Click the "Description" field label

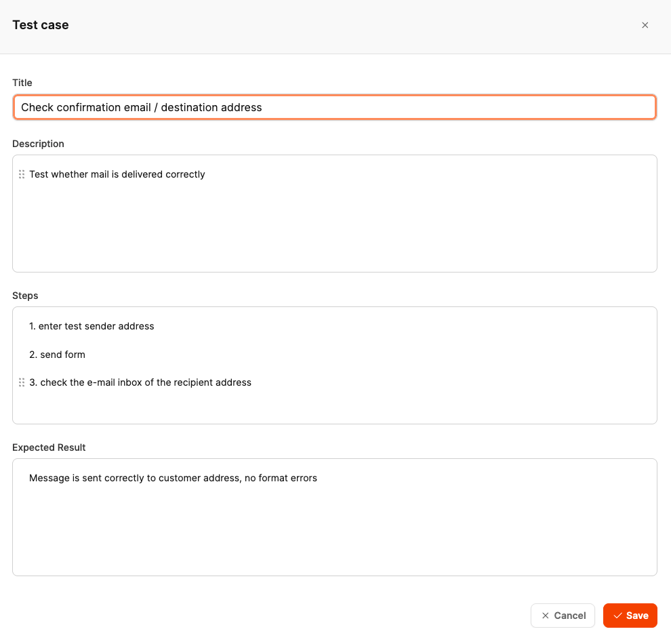(x=38, y=144)
